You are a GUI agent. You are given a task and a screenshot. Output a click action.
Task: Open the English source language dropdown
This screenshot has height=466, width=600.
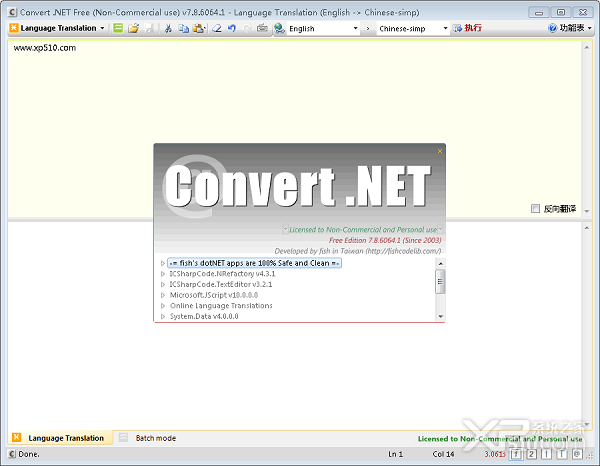355,28
